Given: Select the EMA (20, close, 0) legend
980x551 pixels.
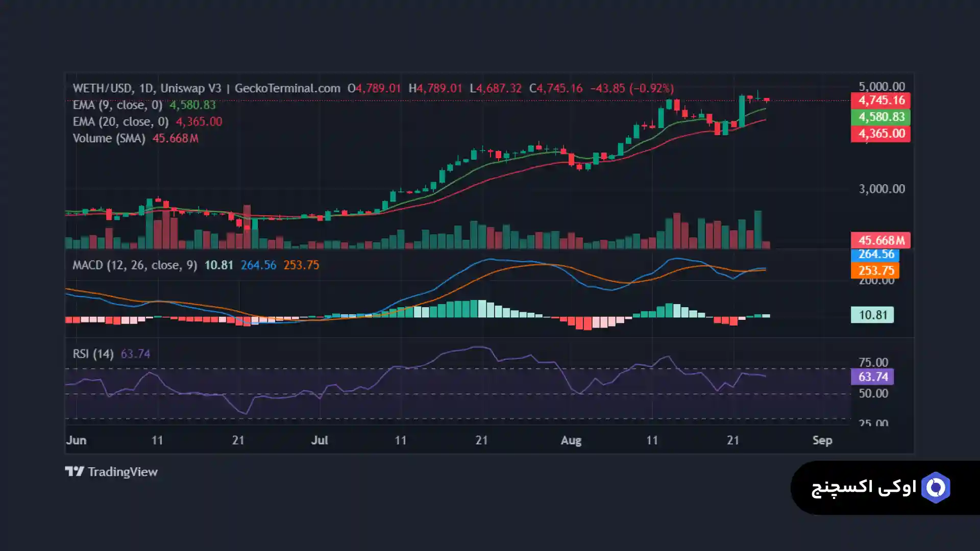Looking at the screenshot, I should (x=120, y=122).
